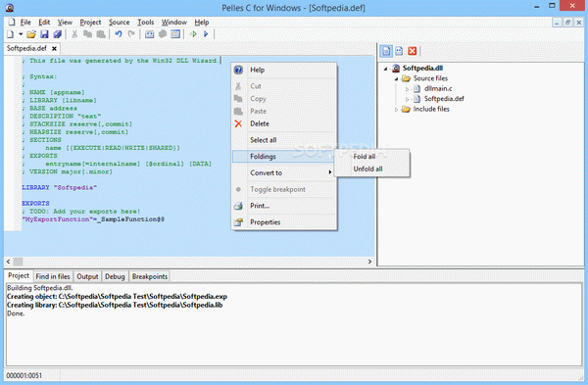Choose Print... in the context menu
Viewport: 588px width, 385px height.
284,206
